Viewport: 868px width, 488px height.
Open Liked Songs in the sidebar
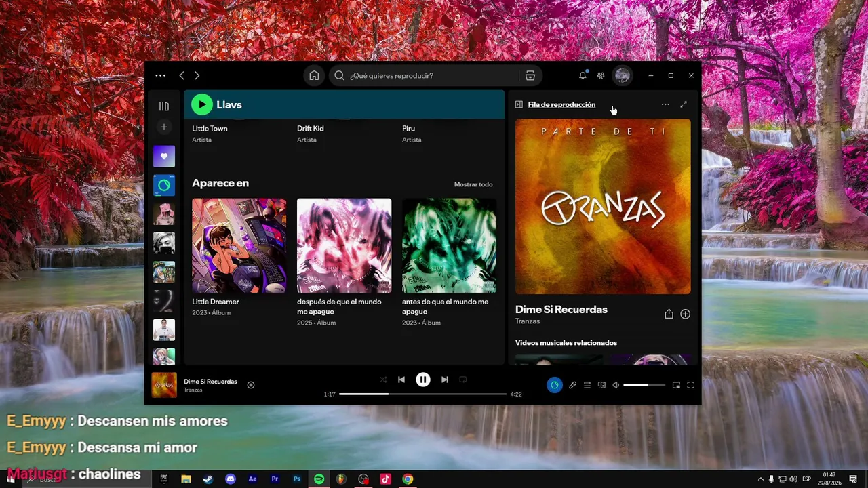(x=164, y=157)
